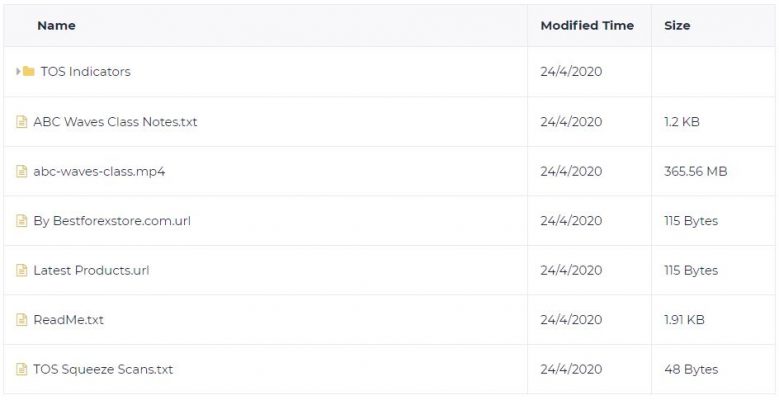The width and height of the screenshot is (779, 400).
Task: Click file icon beside By Bestforexstore.com.url
Action: pos(21,221)
